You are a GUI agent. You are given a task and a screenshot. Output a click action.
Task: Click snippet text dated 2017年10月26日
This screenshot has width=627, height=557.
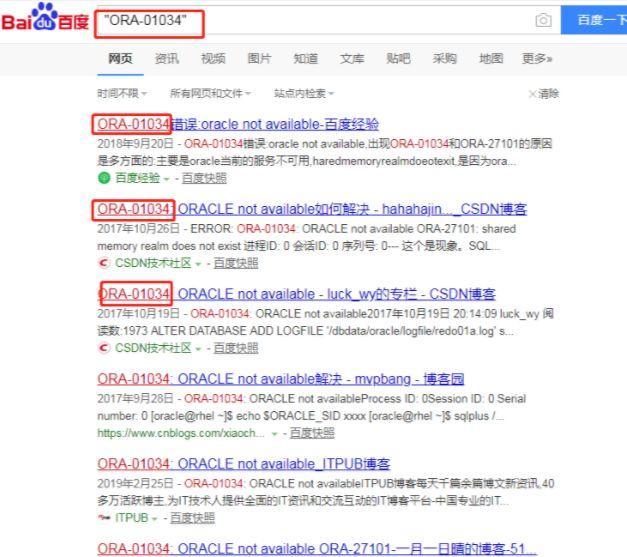tap(307, 237)
